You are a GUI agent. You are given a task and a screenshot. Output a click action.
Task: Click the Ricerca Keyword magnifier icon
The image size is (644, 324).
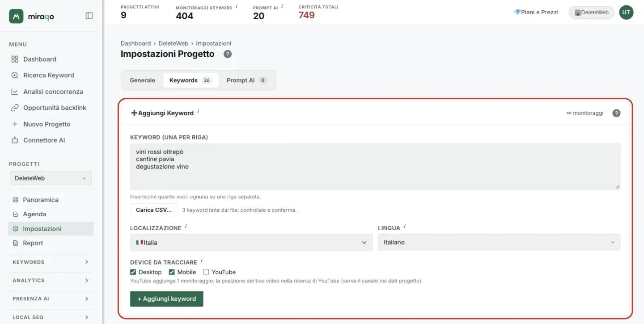tap(15, 76)
